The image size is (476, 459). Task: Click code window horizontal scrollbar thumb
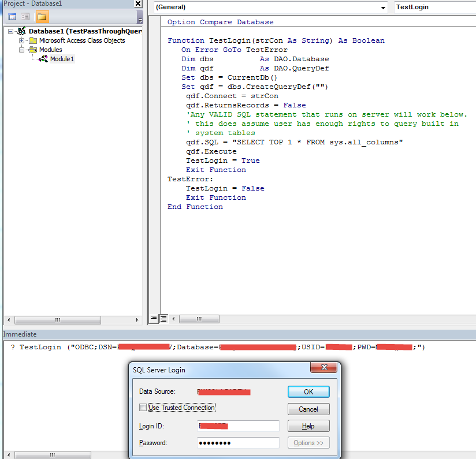(199, 319)
